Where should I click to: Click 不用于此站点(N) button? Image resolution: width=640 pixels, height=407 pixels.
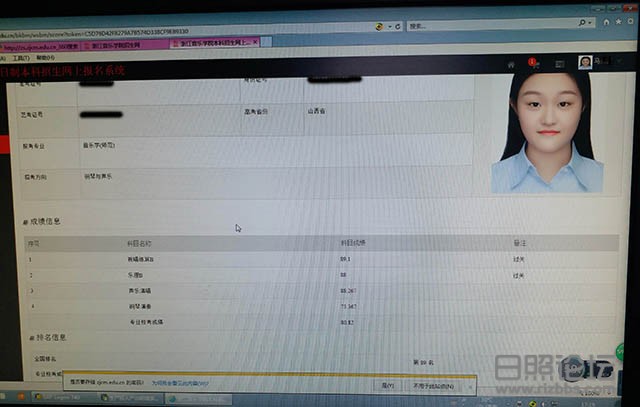(433, 386)
